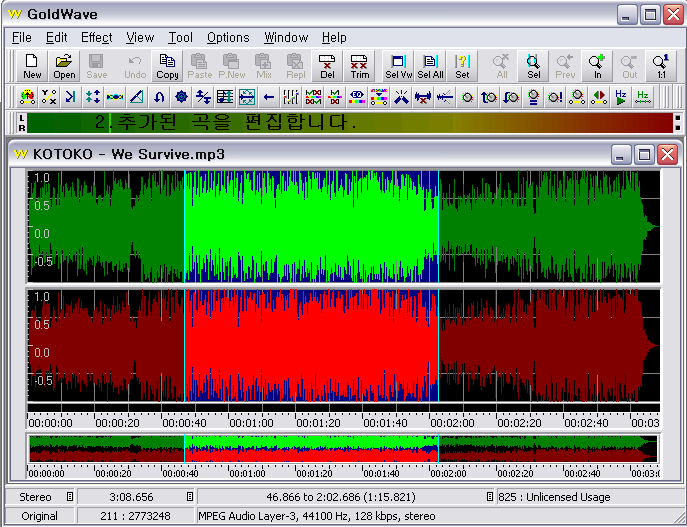Click the Set selection toolbar icon
The height and width of the screenshot is (527, 687).
coord(462,66)
